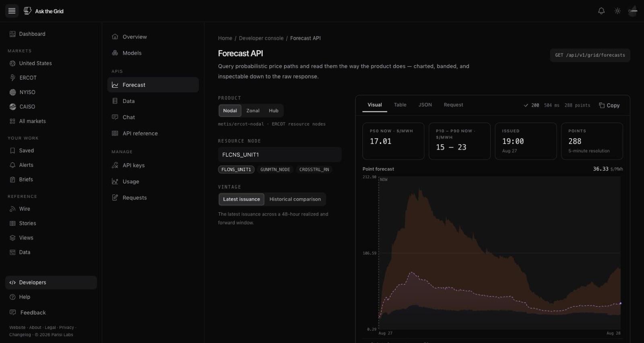Image resolution: width=644 pixels, height=343 pixels.
Task: Switch to the JSON tab
Action: 425,105
